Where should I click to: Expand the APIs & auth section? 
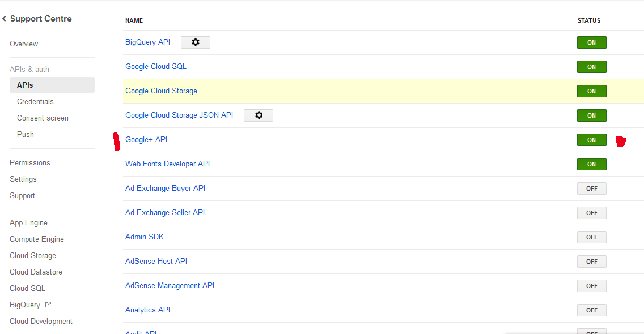coord(29,69)
